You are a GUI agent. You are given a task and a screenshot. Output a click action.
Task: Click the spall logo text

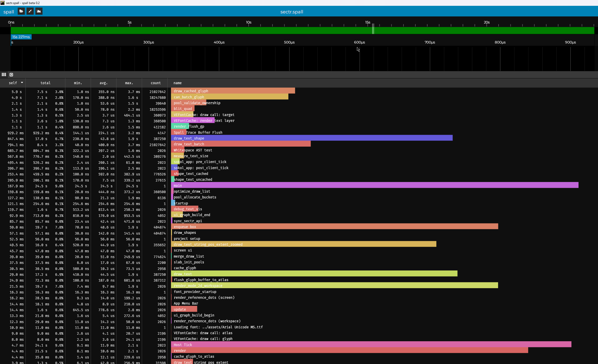(9, 12)
